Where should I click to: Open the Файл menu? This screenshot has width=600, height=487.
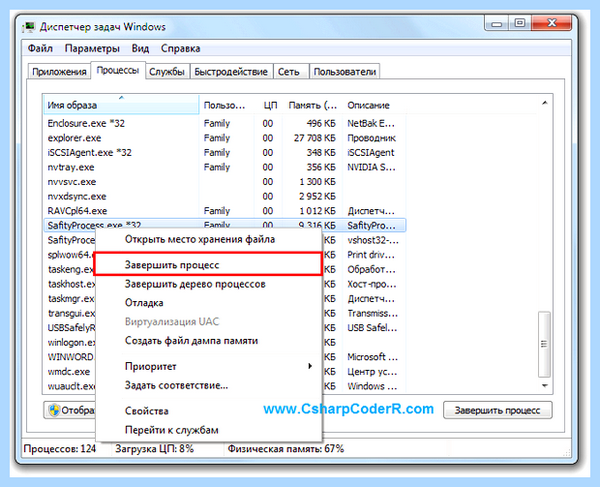[x=40, y=49]
